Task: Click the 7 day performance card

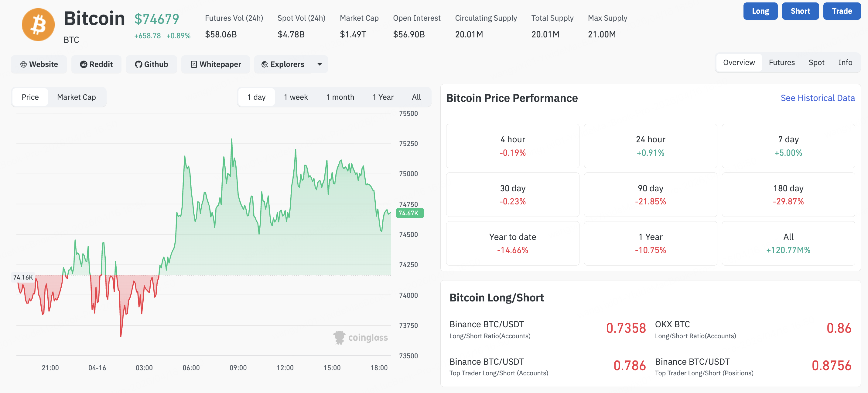Action: coord(788,146)
